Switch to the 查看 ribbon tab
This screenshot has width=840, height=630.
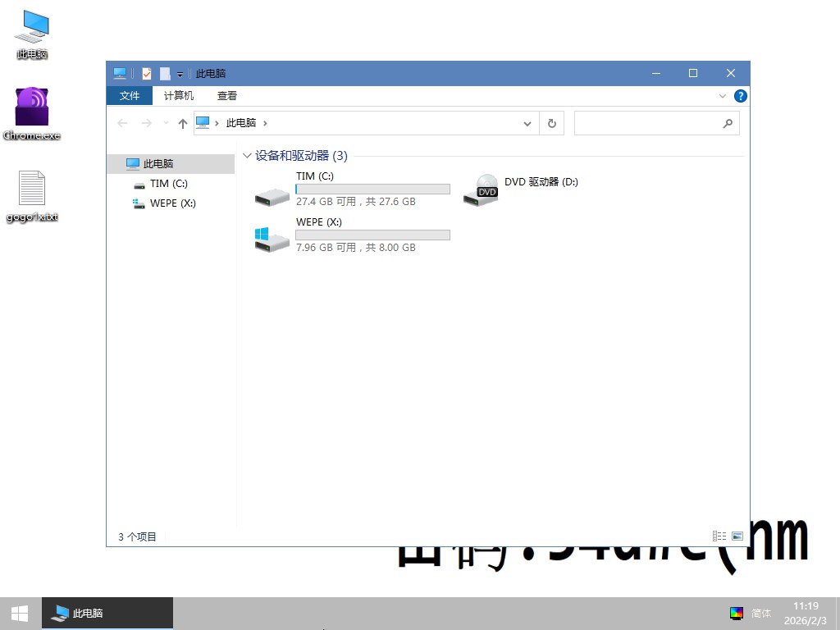227,96
